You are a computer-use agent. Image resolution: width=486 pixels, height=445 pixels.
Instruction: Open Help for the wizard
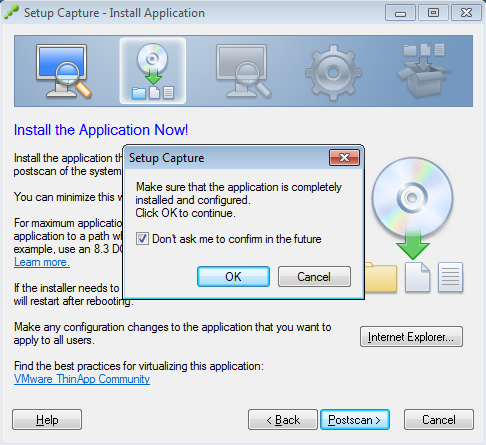tap(47, 420)
